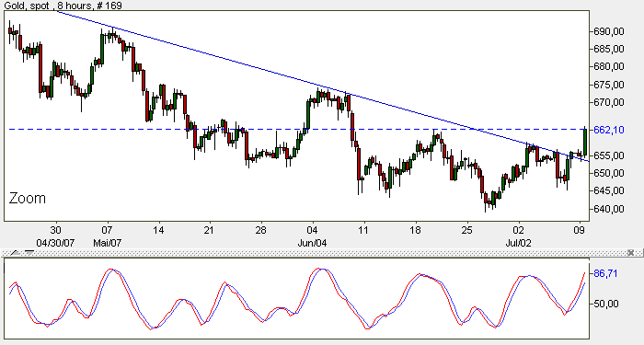Click the Jun/04 date label

point(312,243)
